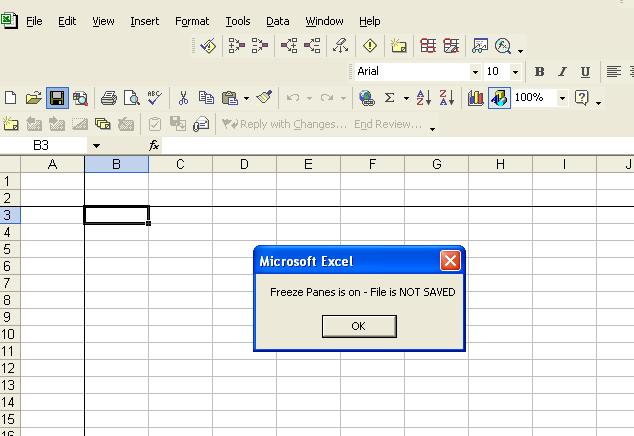This screenshot has height=436, width=634.
Task: Open the AutoSum functions dropdown arrow
Action: coord(406,98)
